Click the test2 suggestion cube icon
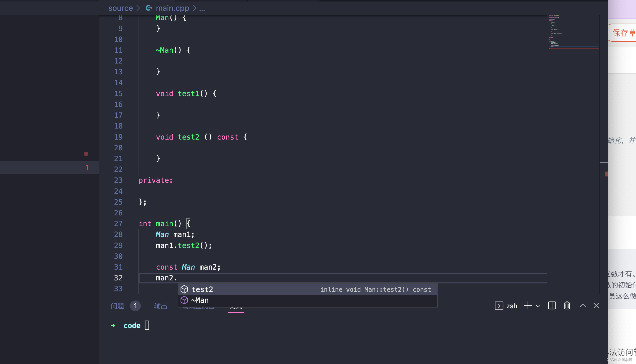The width and height of the screenshot is (636, 364). tap(184, 289)
